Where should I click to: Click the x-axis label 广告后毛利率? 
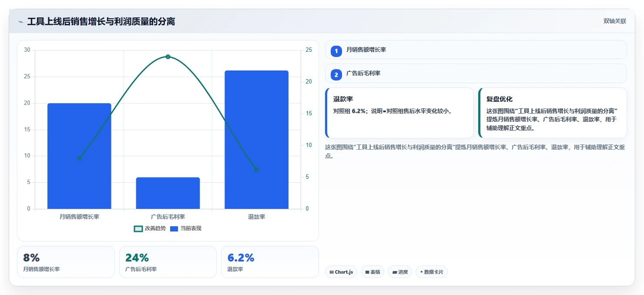[x=168, y=217]
